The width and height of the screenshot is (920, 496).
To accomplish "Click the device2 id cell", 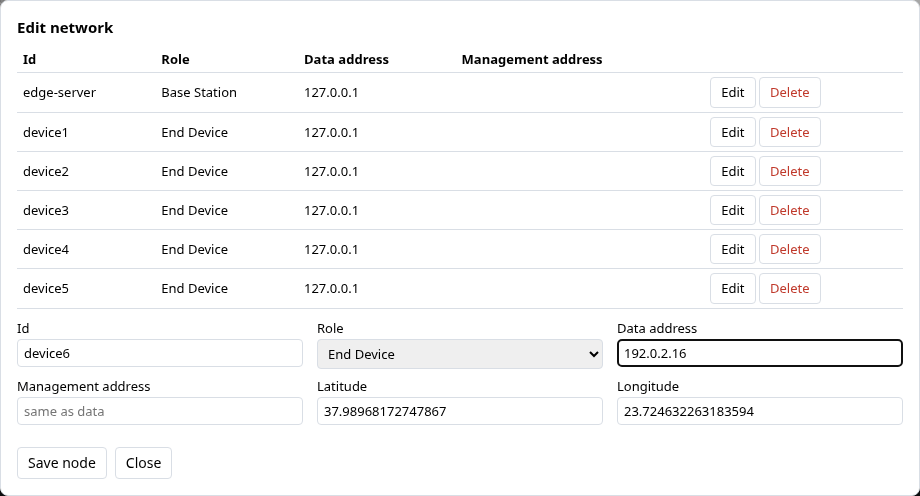I will click(46, 171).
